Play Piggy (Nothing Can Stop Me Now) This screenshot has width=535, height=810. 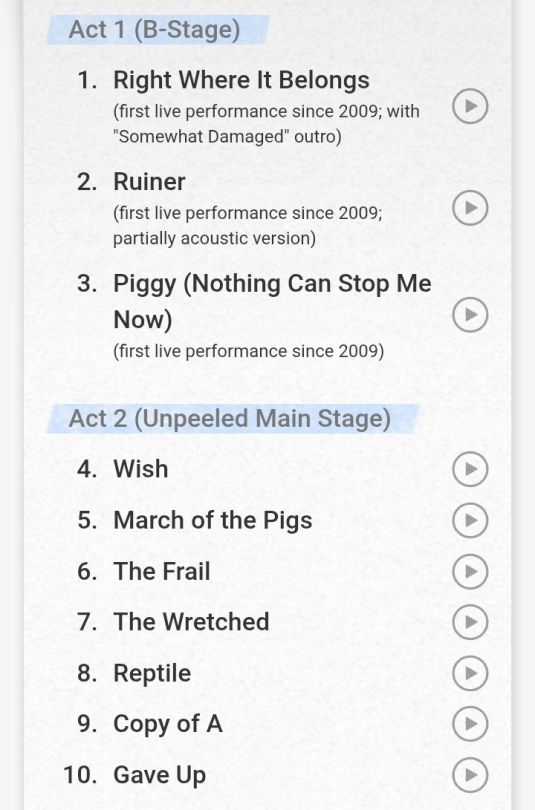point(470,315)
